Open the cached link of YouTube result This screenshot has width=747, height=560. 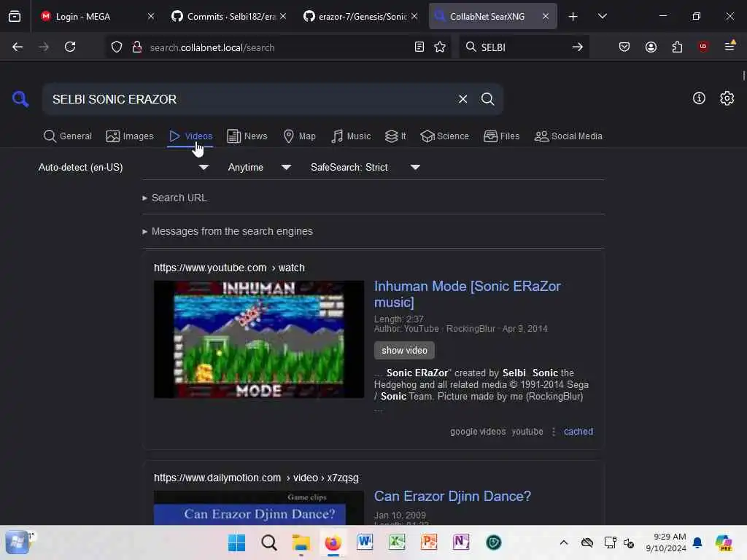(578, 432)
